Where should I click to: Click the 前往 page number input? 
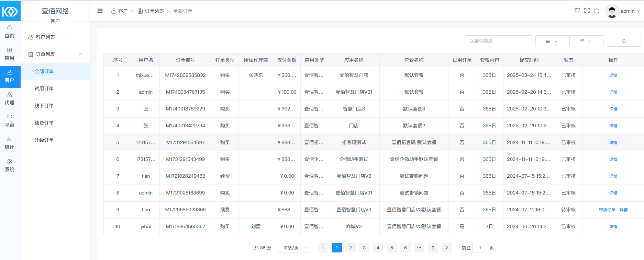pos(480,248)
